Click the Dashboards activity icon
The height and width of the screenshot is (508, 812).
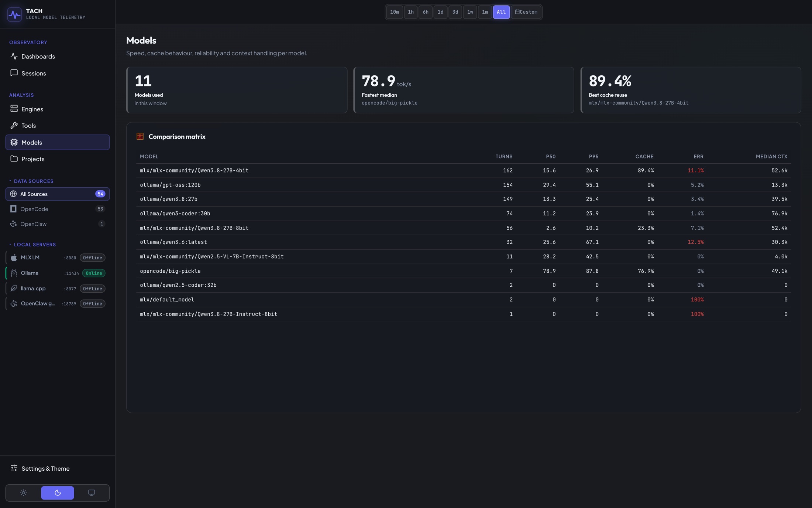14,56
